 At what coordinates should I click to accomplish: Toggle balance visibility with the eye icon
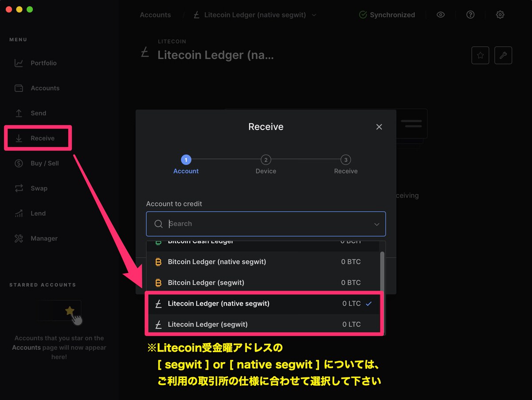click(441, 15)
